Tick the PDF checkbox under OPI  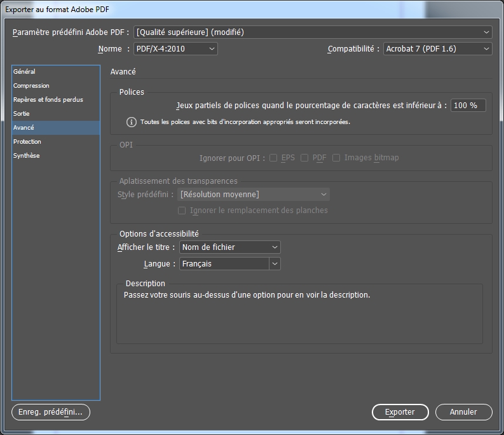point(304,158)
